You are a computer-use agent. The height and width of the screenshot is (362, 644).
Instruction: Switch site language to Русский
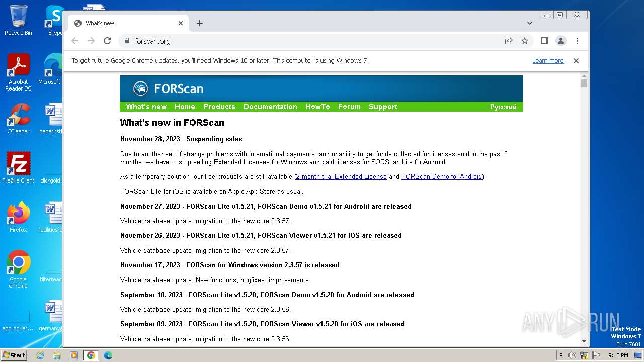(x=503, y=107)
